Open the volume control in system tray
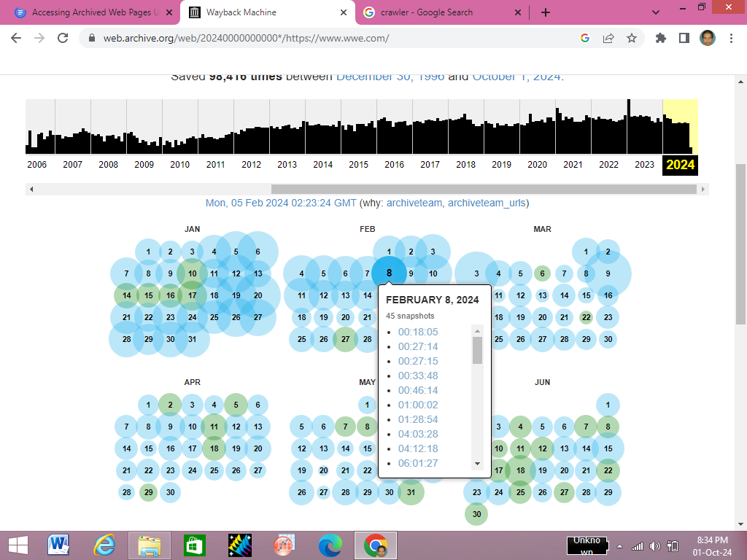Screen dimensions: 747x560 pyautogui.click(x=655, y=546)
